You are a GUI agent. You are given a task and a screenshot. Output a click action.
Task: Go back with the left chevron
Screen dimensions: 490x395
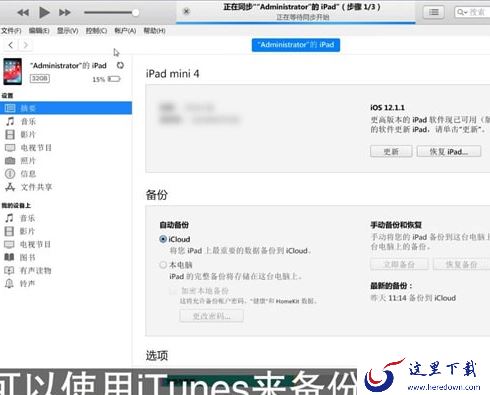pos(11,45)
